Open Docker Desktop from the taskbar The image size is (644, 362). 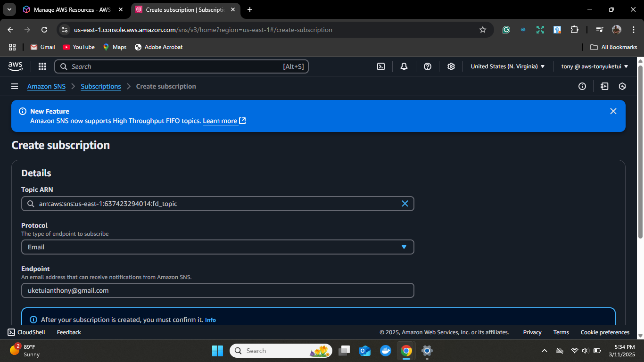click(x=386, y=351)
